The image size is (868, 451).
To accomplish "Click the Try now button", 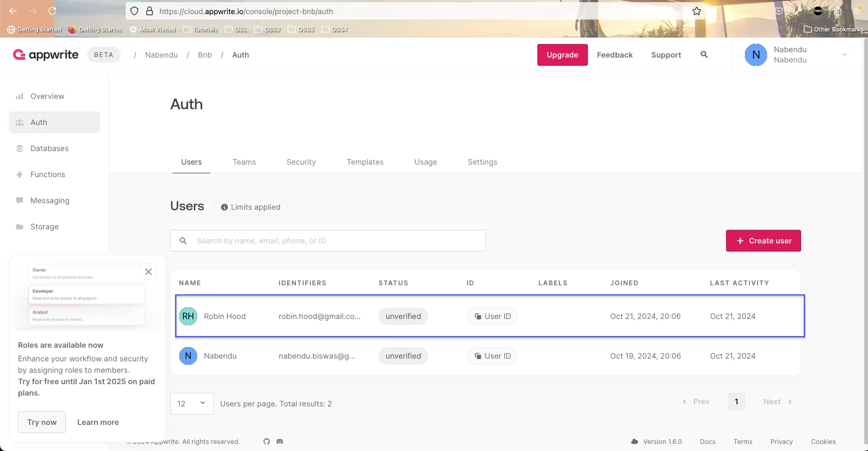I will [x=42, y=422].
